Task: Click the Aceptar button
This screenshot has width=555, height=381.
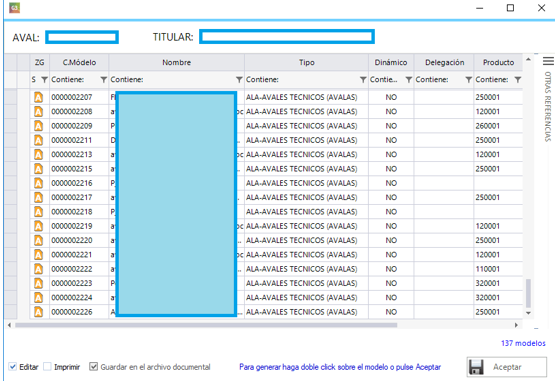Action: tap(507, 367)
